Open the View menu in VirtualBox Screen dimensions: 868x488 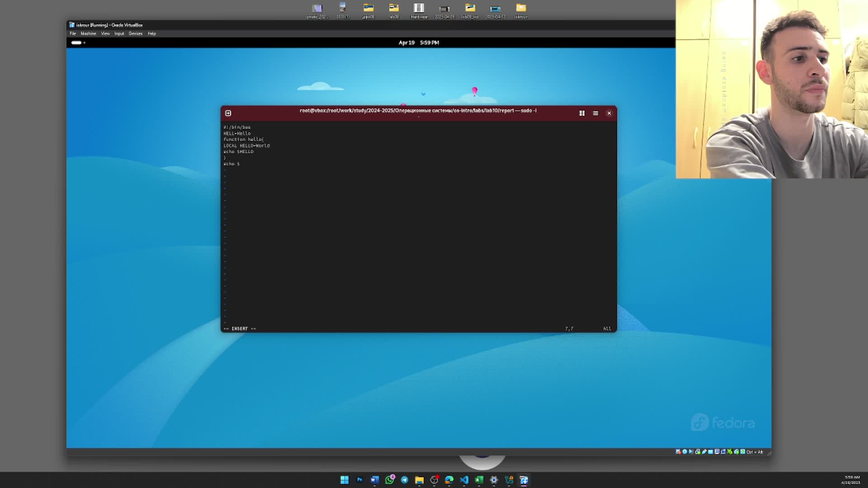click(105, 33)
